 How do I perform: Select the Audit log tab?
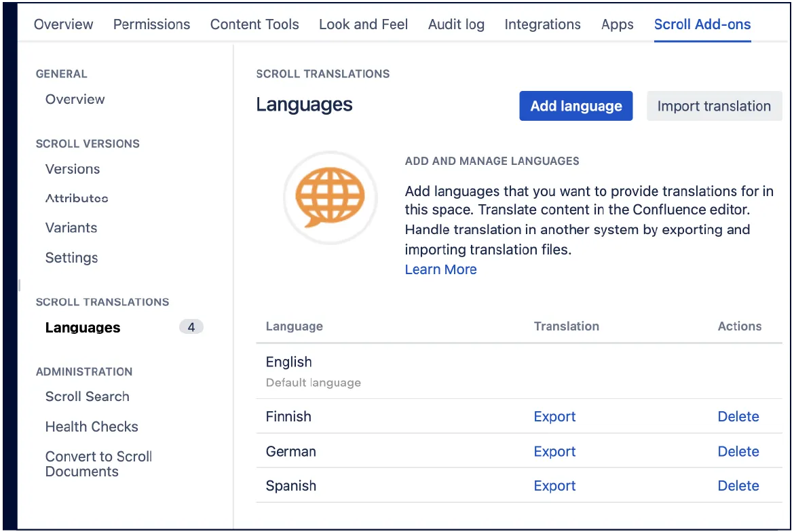point(456,24)
